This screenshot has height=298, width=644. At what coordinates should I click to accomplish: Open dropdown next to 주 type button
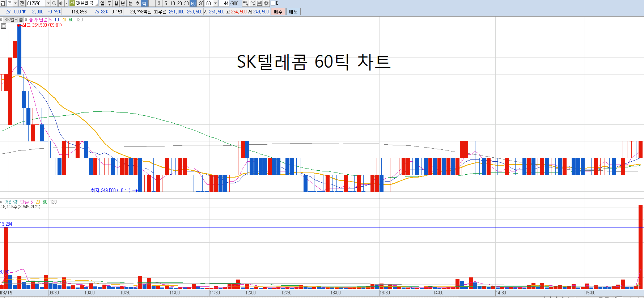point(16,3)
